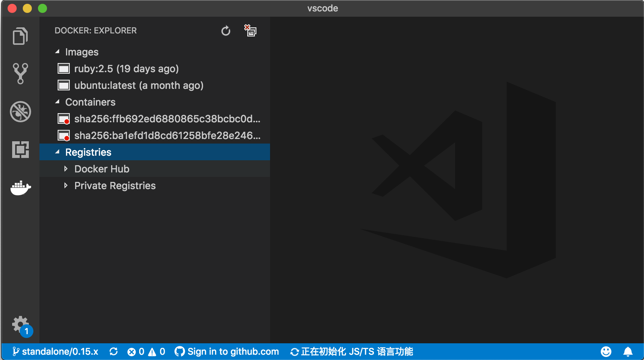The width and height of the screenshot is (644, 360).
Task: Open the Debug view icon
Action: pyautogui.click(x=20, y=112)
